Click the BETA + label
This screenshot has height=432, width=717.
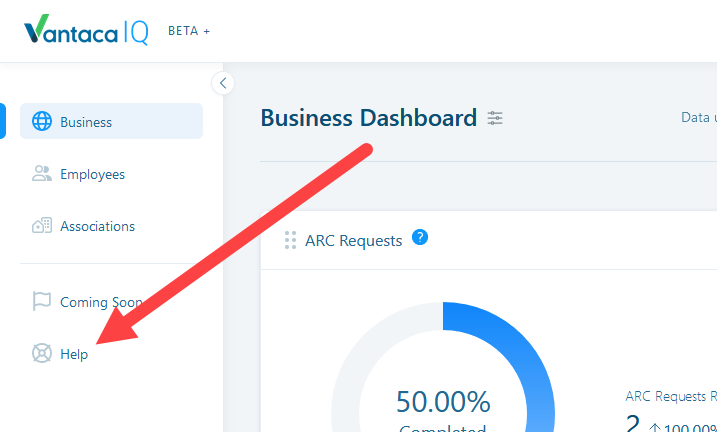tap(189, 31)
